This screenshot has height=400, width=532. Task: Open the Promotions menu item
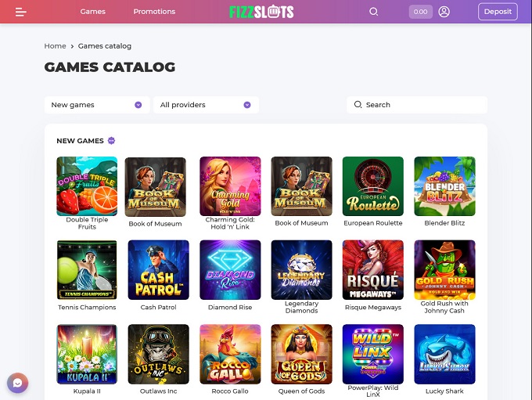tap(154, 12)
